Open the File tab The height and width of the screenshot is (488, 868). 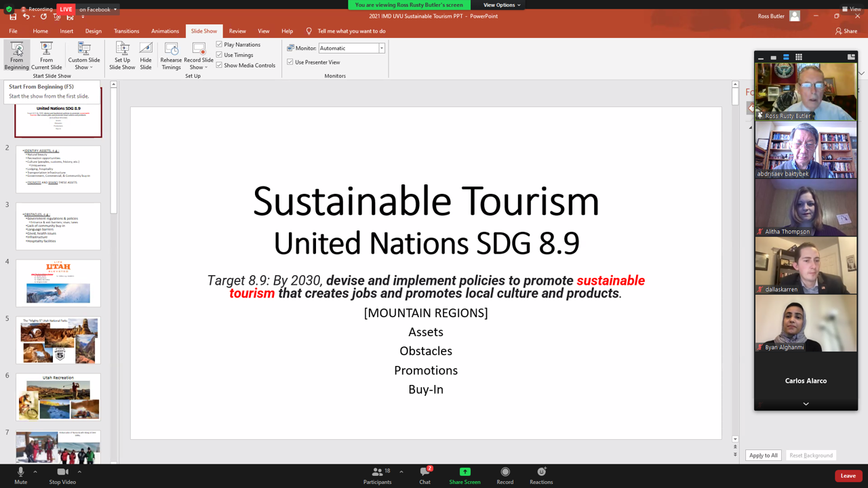(x=13, y=31)
